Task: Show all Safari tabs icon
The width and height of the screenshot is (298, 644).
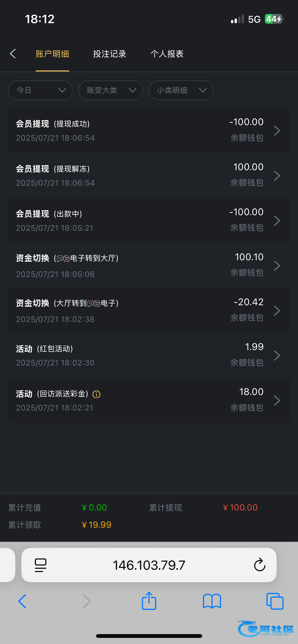Action: 275,601
